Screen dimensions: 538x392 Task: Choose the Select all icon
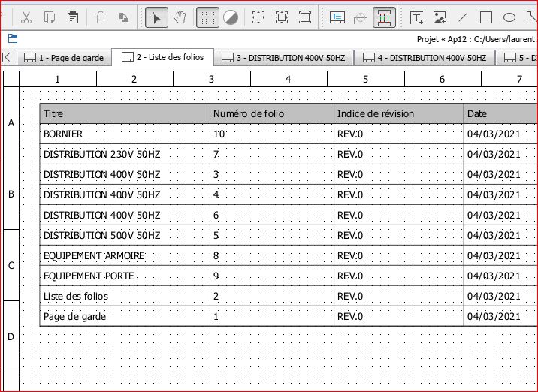click(x=258, y=17)
